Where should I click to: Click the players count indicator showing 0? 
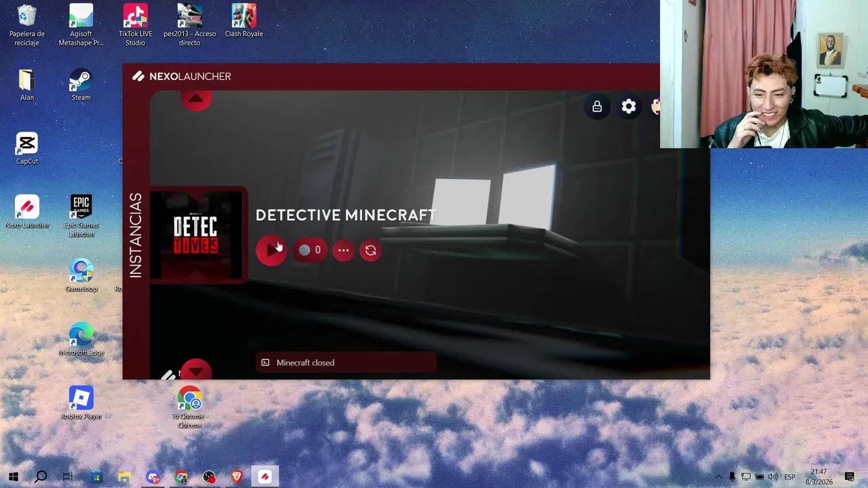click(x=310, y=250)
